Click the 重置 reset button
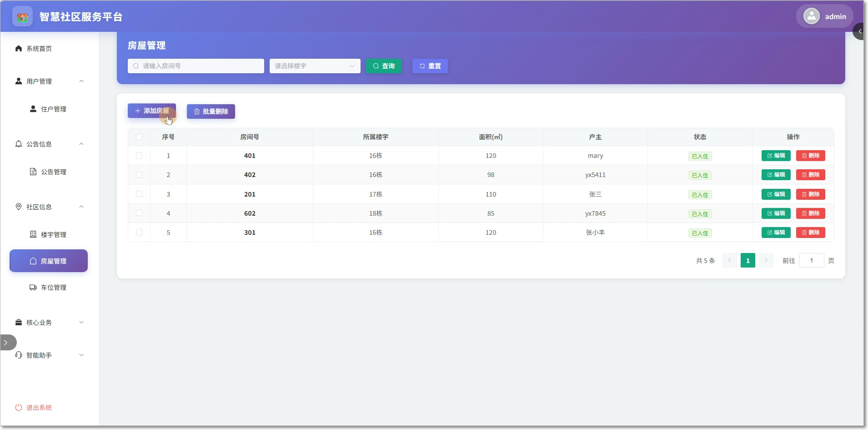This screenshot has width=868, height=430. 430,66
